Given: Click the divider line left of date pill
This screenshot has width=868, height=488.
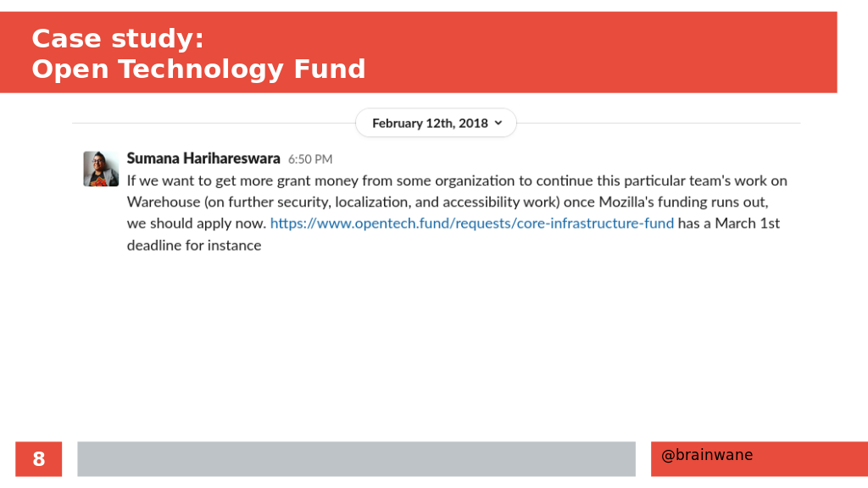Looking at the screenshot, I should click(x=214, y=123).
